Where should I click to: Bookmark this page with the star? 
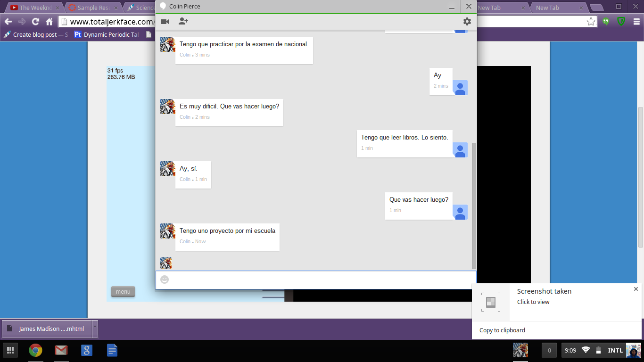coord(591,22)
